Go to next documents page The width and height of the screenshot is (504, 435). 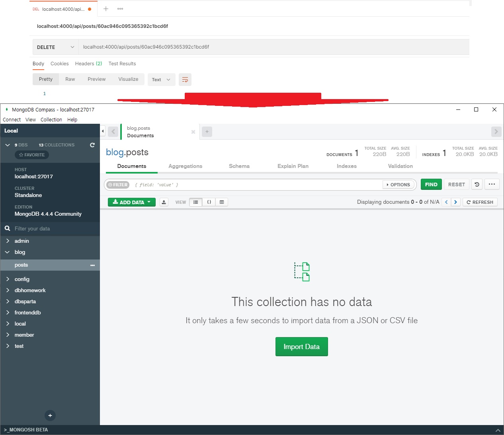tap(456, 202)
